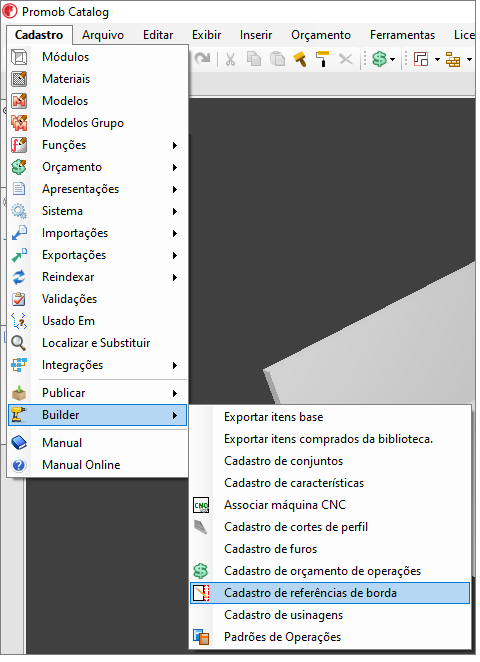Click the Publicar box icon
Image resolution: width=480 pixels, height=662 pixels.
[x=19, y=393]
